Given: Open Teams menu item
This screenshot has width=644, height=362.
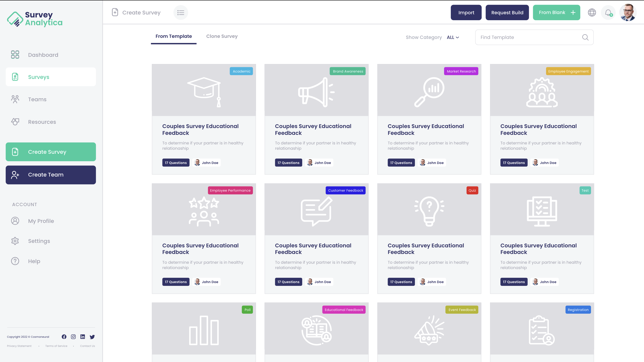Looking at the screenshot, I should pyautogui.click(x=37, y=99).
